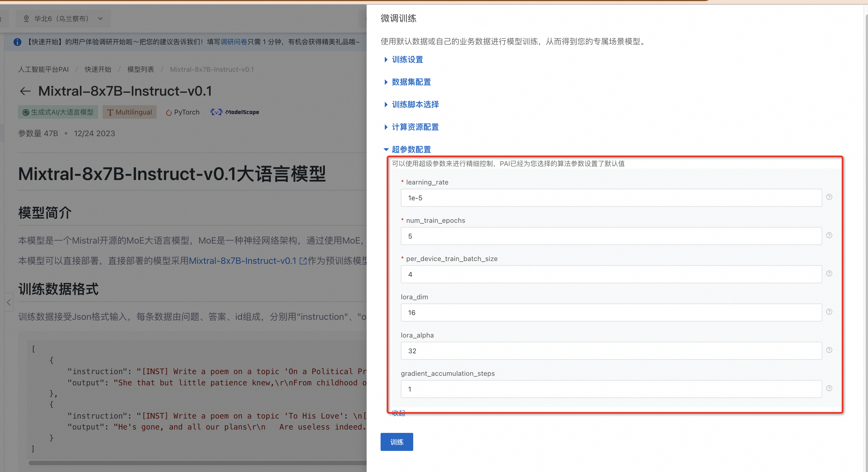Viewport: 868px width, 472px height.
Task: Go to 快速开始 breadcrumb
Action: click(x=98, y=69)
